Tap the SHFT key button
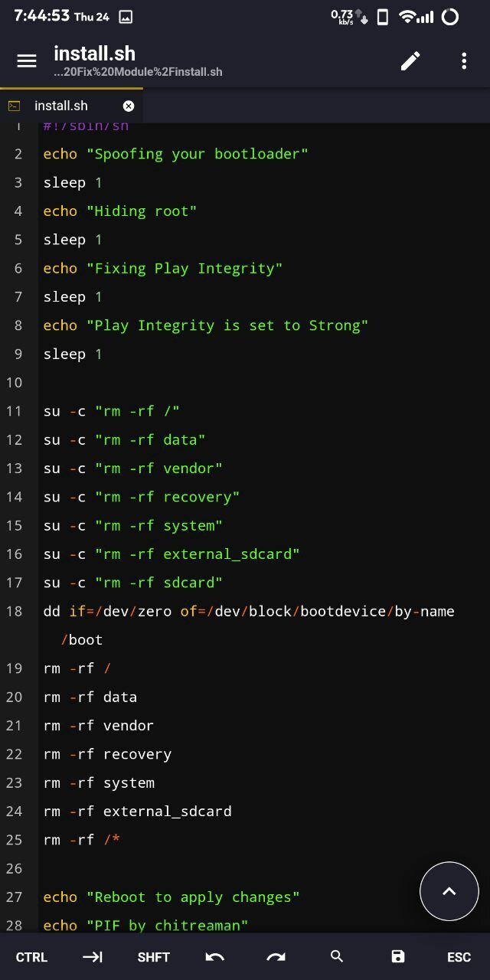This screenshot has width=490, height=980. tap(154, 957)
